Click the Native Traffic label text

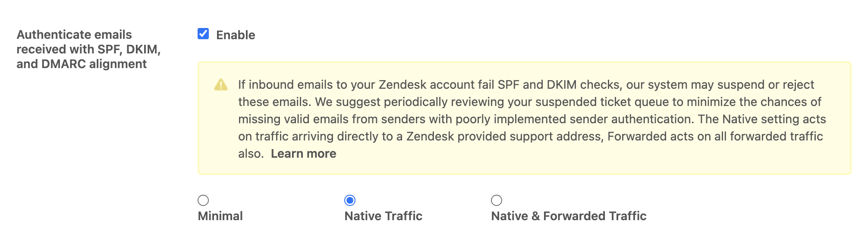(383, 216)
